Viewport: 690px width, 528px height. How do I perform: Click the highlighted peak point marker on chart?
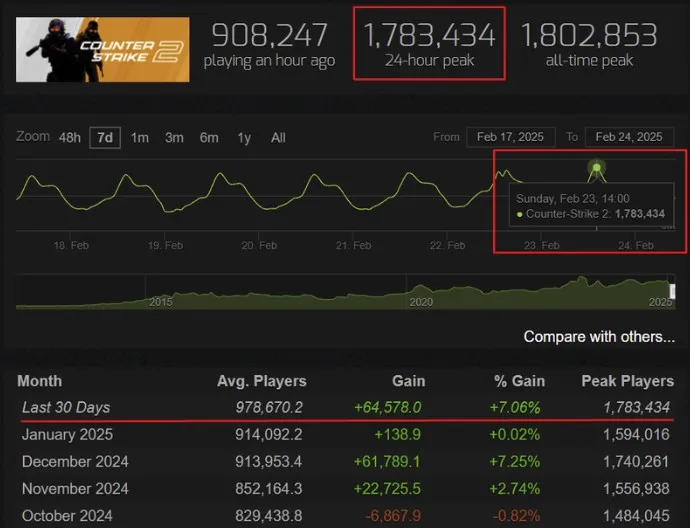point(597,168)
